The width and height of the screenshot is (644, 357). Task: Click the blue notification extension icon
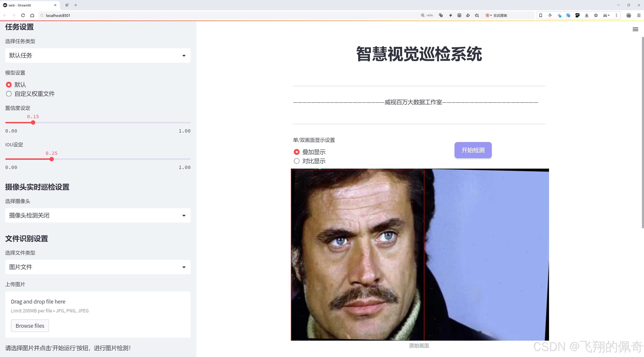pyautogui.click(x=559, y=15)
